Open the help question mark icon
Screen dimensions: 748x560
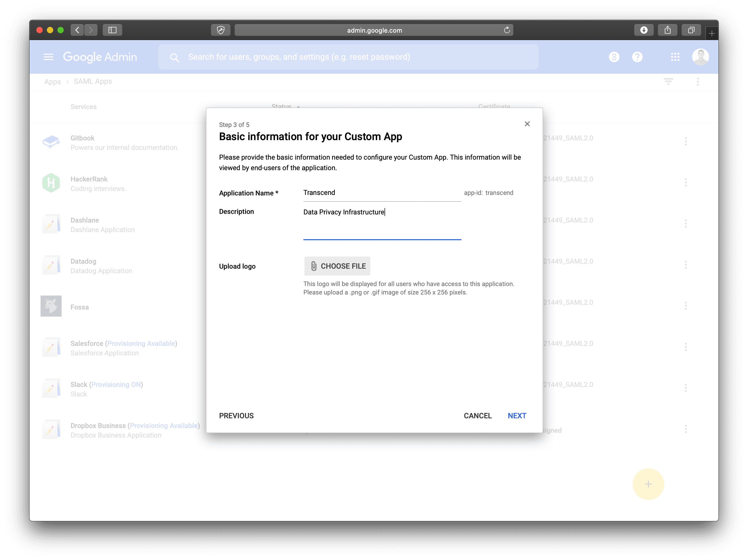coord(637,57)
